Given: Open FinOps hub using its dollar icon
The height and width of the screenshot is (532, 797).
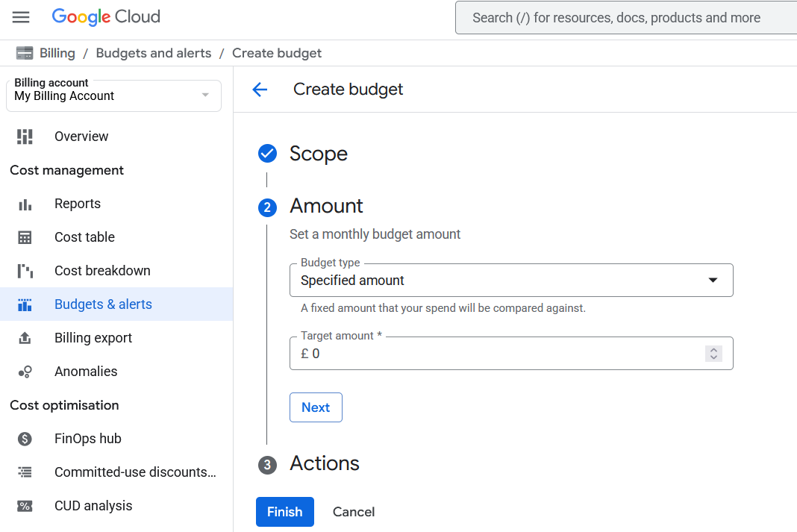Looking at the screenshot, I should tap(25, 438).
